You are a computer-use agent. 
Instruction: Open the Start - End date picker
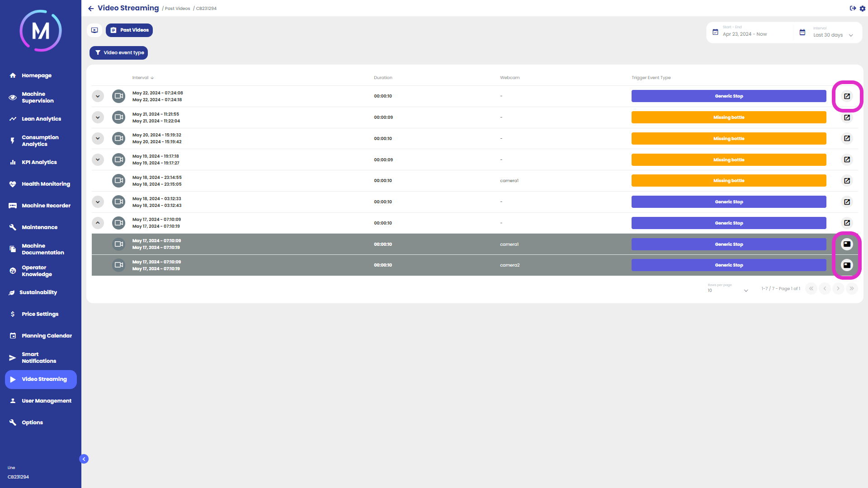click(x=745, y=34)
